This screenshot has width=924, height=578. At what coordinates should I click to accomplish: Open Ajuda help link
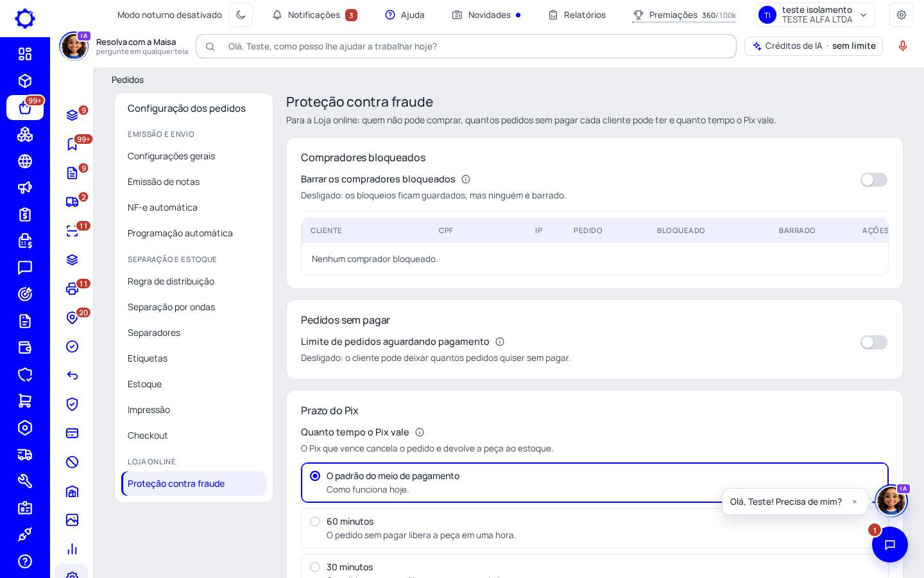point(405,15)
